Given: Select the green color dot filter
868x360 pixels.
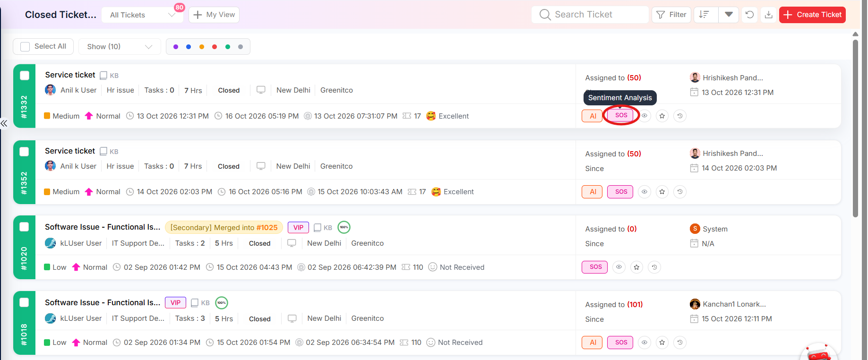Looking at the screenshot, I should (228, 47).
